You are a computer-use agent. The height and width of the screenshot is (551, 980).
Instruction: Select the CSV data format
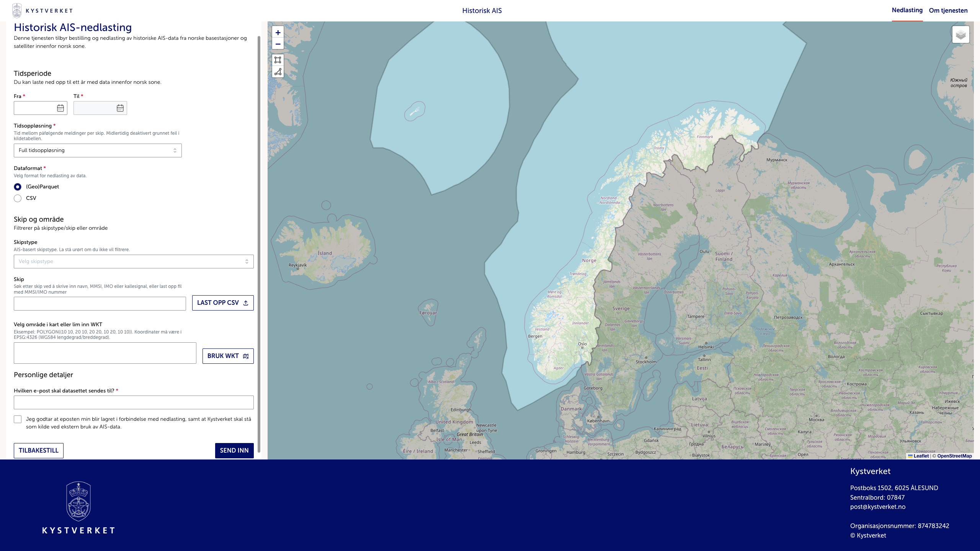pos(18,198)
